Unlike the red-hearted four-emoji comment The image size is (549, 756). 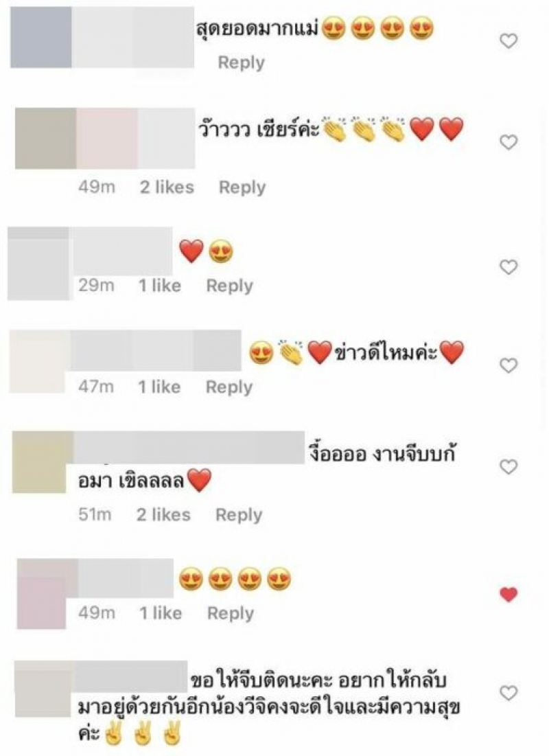point(508,595)
